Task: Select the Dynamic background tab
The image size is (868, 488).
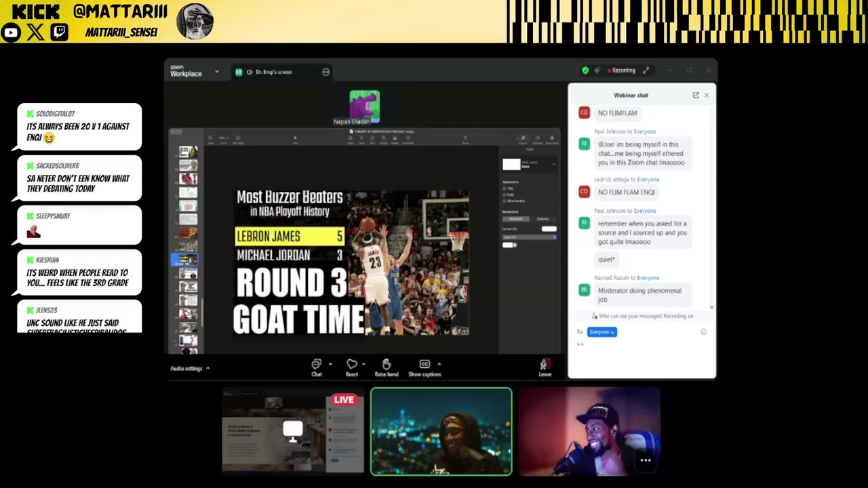Action: coord(542,219)
